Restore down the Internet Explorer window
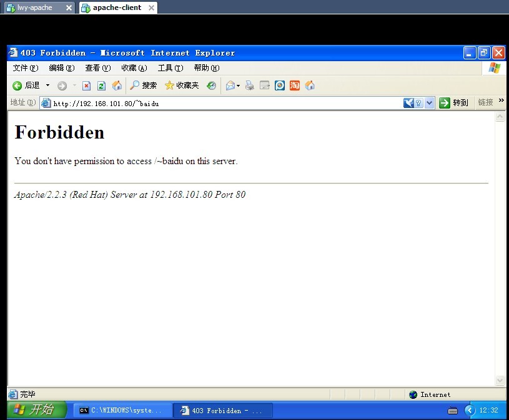The width and height of the screenshot is (509, 420). [483, 53]
